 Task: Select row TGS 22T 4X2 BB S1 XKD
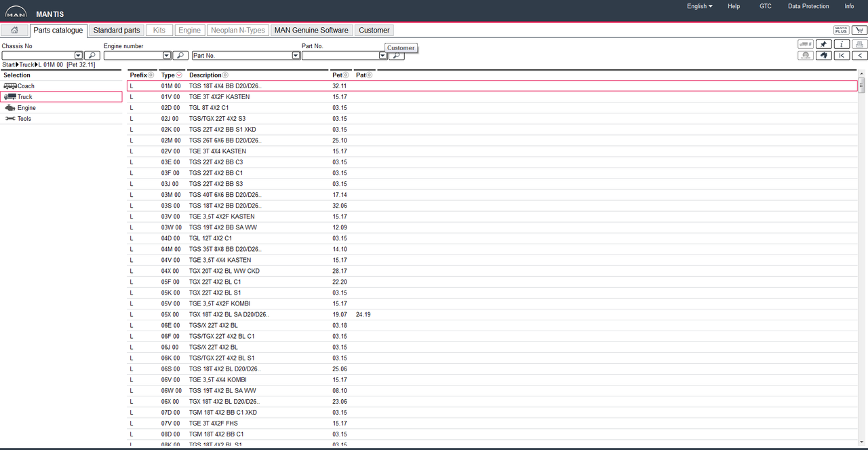pyautogui.click(x=492, y=130)
